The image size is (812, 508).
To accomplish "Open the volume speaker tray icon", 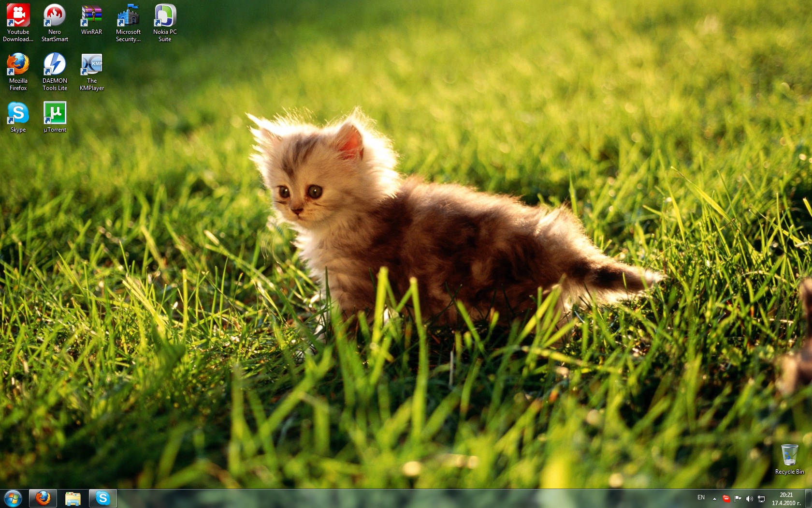I will click(749, 499).
